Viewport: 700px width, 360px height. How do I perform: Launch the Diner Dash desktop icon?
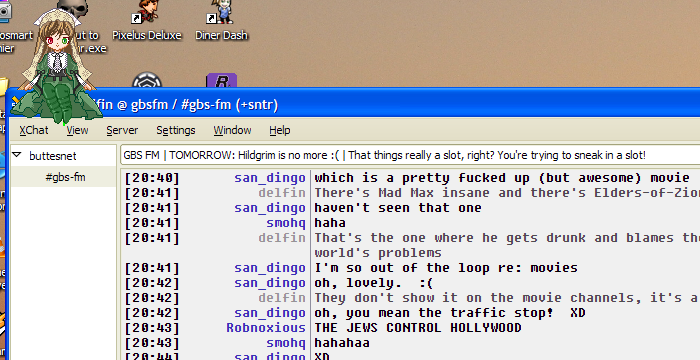[x=221, y=20]
